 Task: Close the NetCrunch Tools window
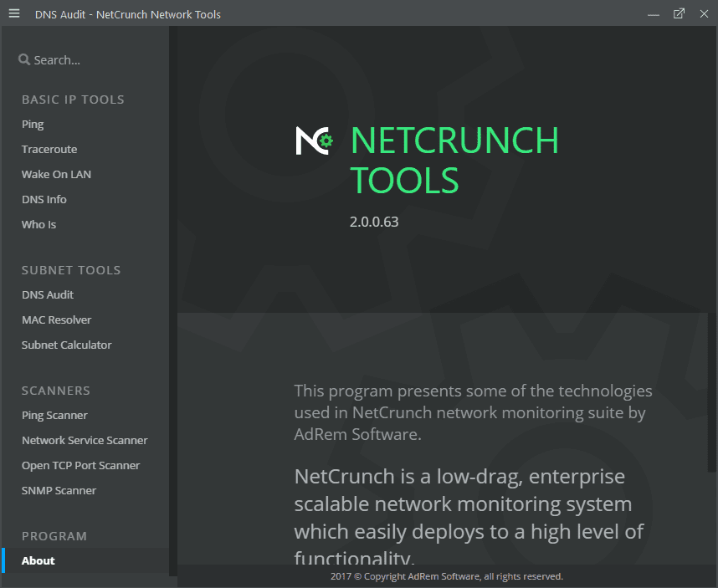pos(704,13)
